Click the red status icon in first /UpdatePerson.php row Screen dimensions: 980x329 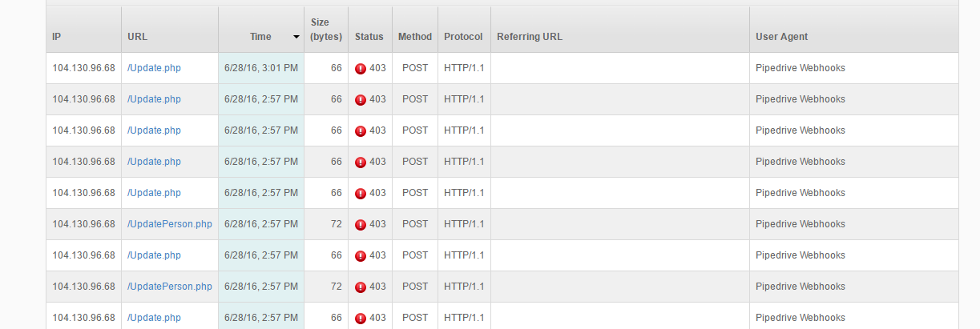361,225
